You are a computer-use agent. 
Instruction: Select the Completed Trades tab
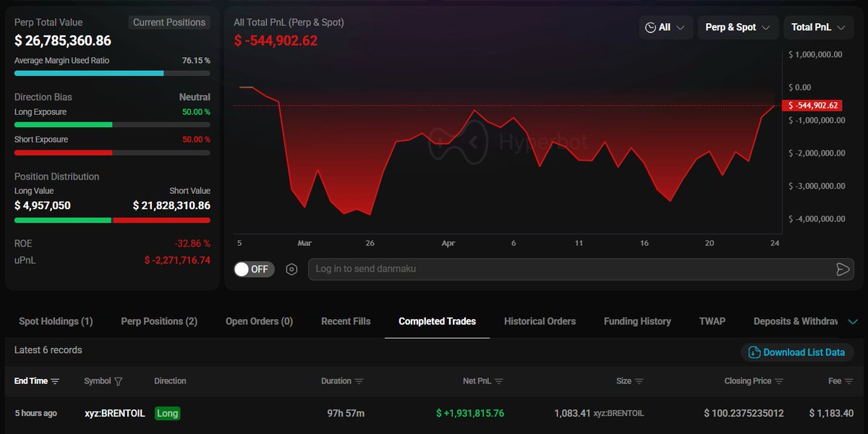437,321
